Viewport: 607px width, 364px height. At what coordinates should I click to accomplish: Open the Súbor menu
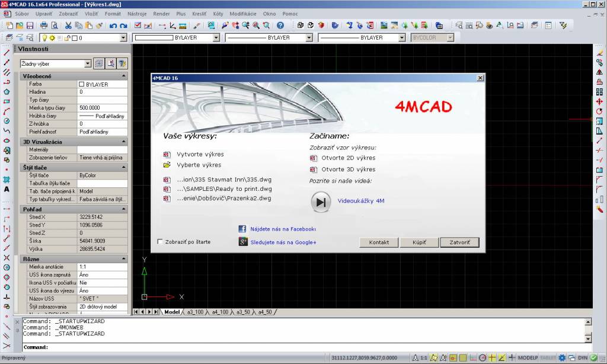coord(22,14)
